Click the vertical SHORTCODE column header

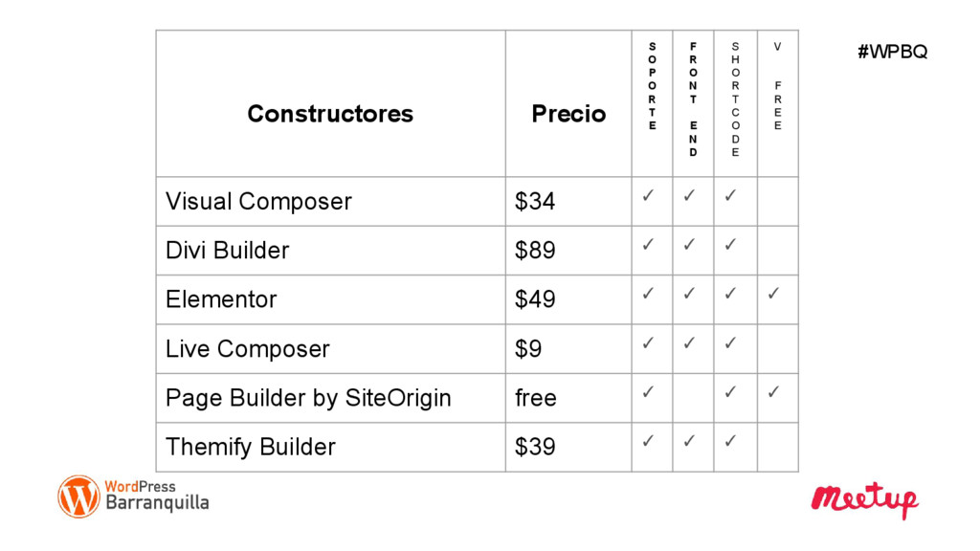click(736, 99)
